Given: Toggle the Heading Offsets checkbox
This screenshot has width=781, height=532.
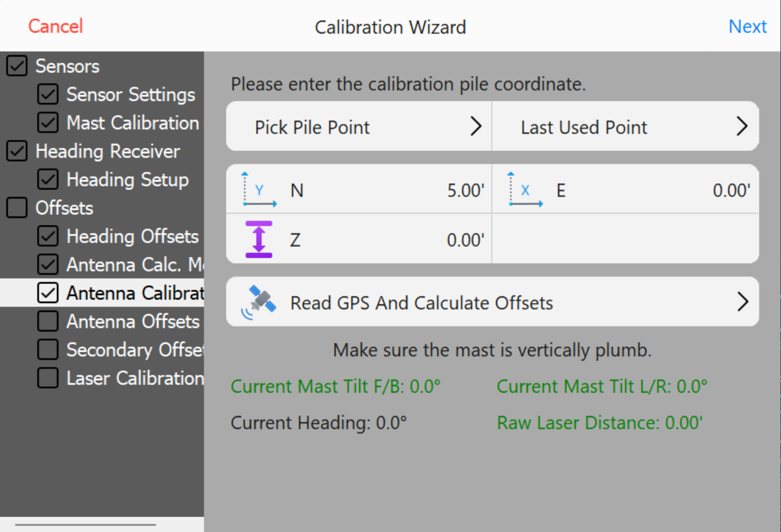Looking at the screenshot, I should pos(48,236).
